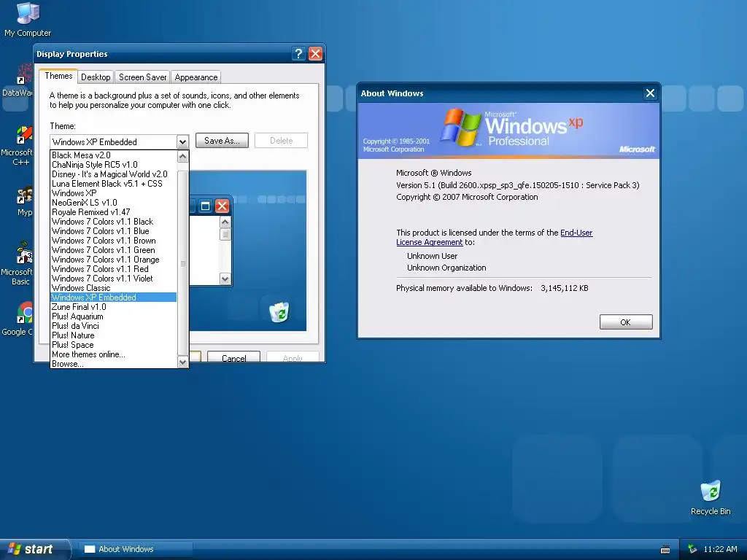Select Royale Remixed v1.47 theme
This screenshot has height=560, width=747.
[x=113, y=212]
